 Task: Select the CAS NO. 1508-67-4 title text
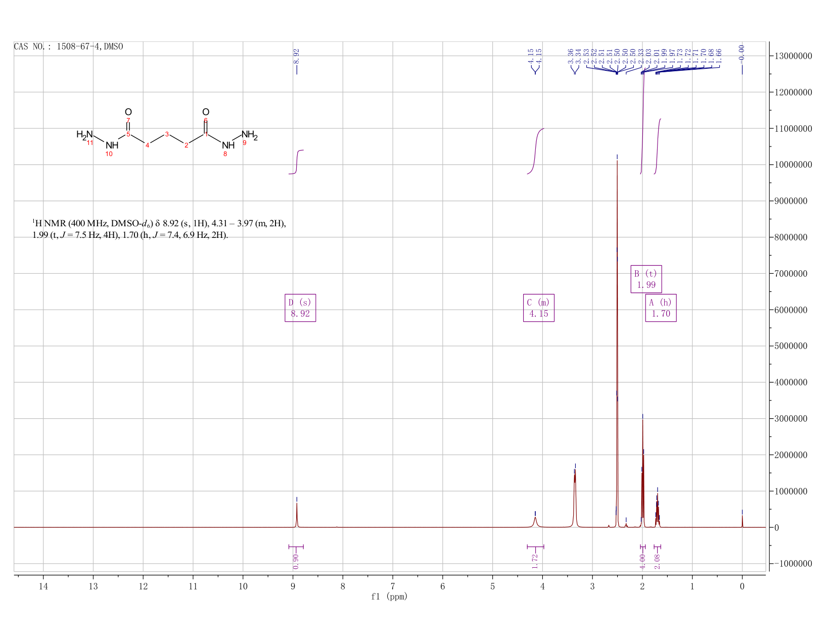68,46
